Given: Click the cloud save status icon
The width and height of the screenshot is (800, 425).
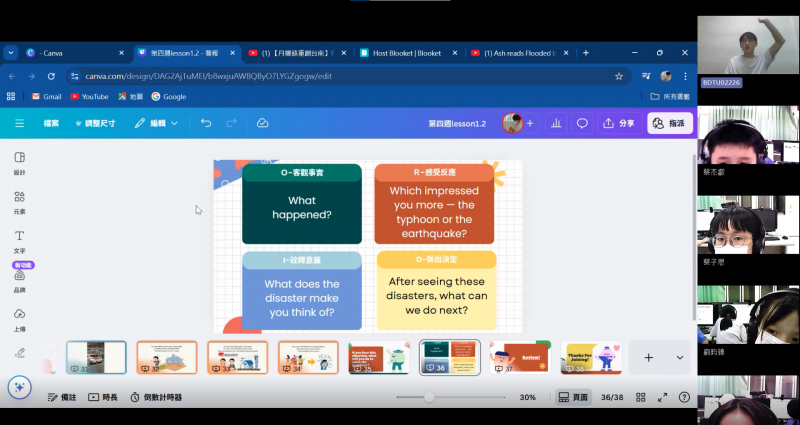Looking at the screenshot, I should (x=262, y=123).
